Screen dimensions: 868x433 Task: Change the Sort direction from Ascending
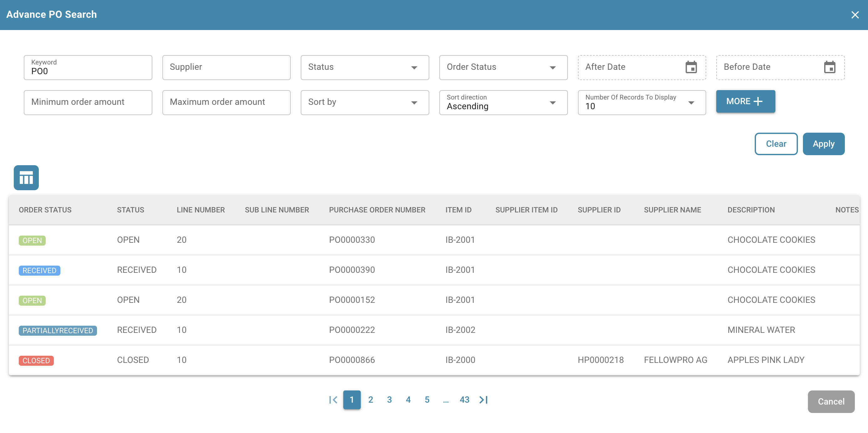point(503,102)
